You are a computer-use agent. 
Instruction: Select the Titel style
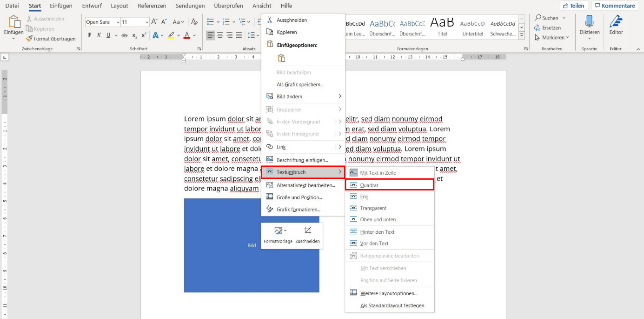[x=442, y=27]
